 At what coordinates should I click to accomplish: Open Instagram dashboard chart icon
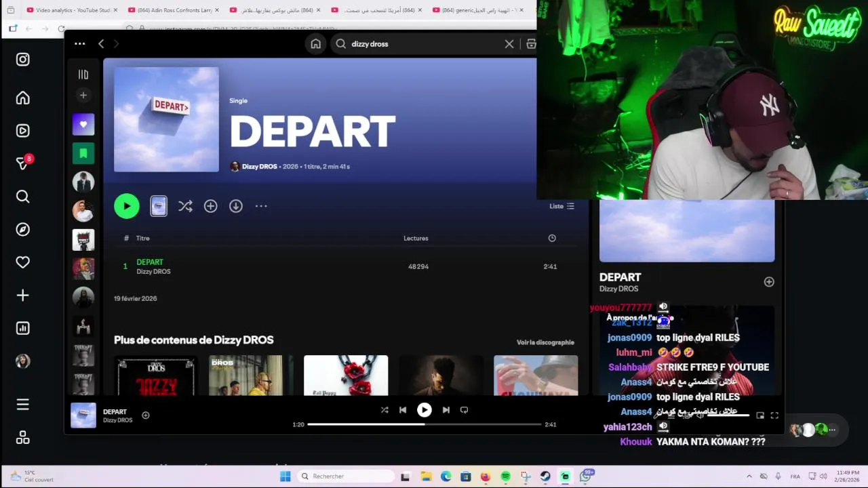tap(22, 328)
